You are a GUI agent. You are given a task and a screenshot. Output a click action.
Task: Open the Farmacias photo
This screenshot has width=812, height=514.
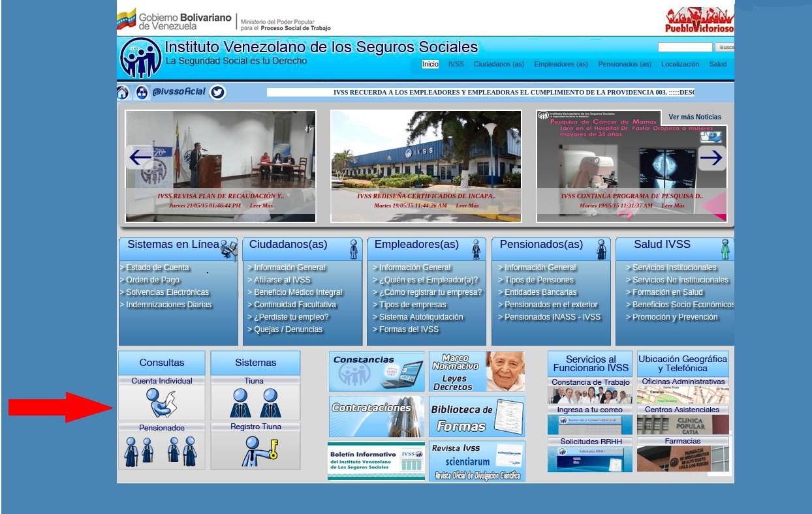683,459
